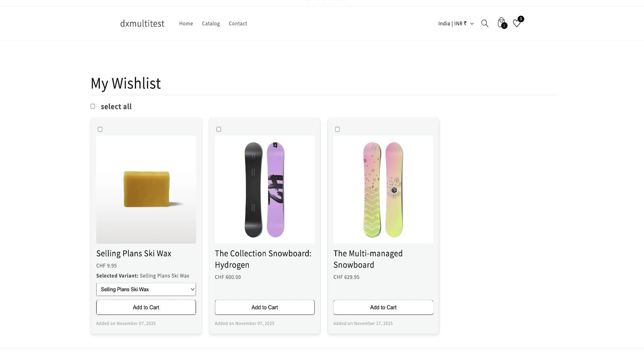Open the Collection Snowboard Hydrogen product image
644x362 pixels.
pos(264,189)
